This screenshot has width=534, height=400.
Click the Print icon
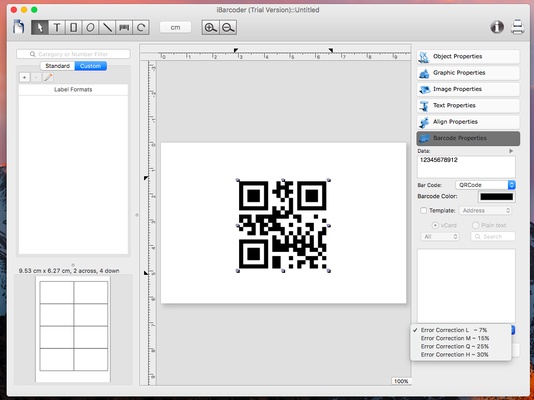pyautogui.click(x=517, y=27)
